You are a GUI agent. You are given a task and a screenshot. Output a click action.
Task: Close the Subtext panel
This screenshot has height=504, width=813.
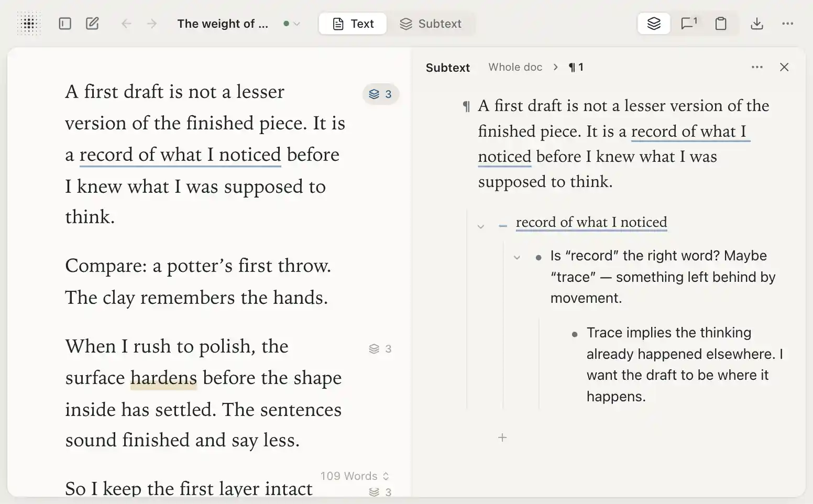click(x=784, y=67)
